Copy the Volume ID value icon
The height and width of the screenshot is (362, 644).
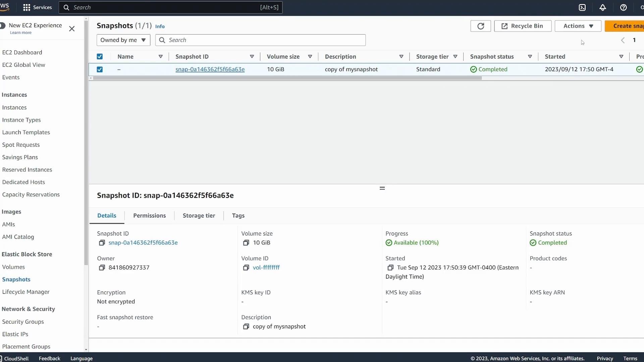click(246, 267)
